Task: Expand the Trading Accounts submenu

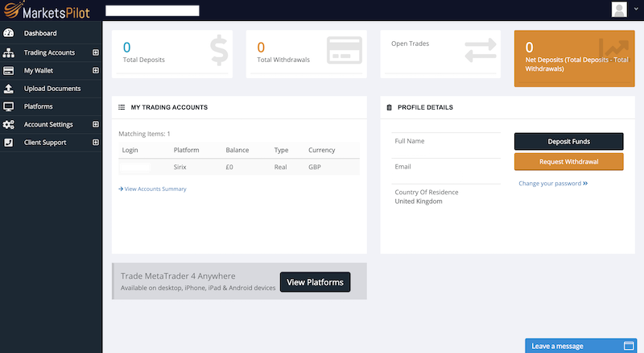Action: tap(95, 52)
